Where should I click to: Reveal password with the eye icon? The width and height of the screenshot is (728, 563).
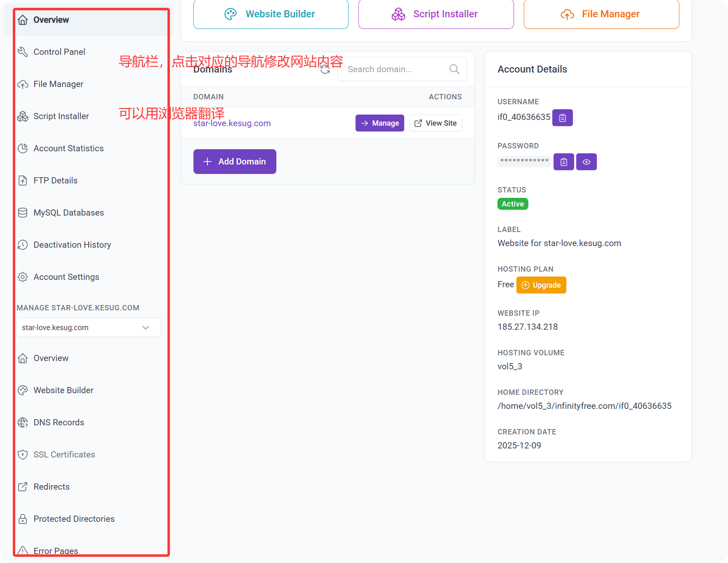[586, 162]
